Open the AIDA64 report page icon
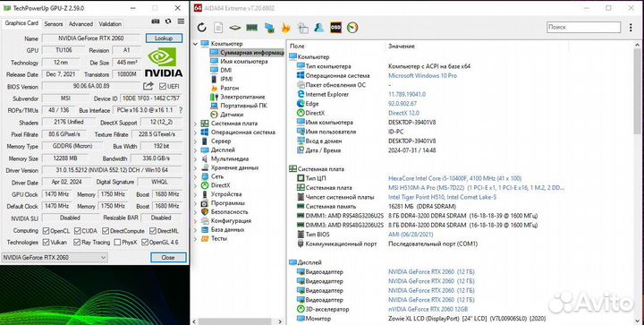Image resolution: width=644 pixels, height=325 pixels. pos(218,28)
